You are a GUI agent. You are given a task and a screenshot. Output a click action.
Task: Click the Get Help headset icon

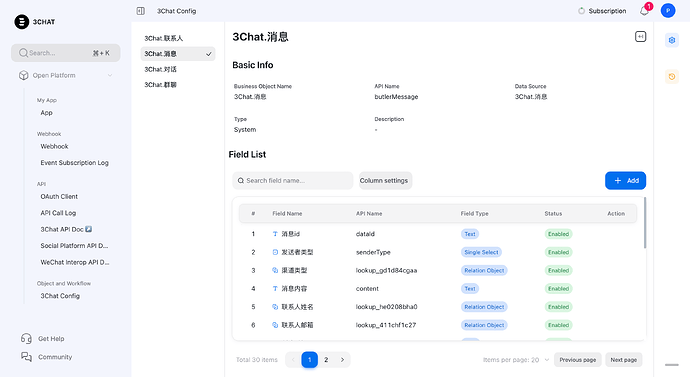click(26, 338)
